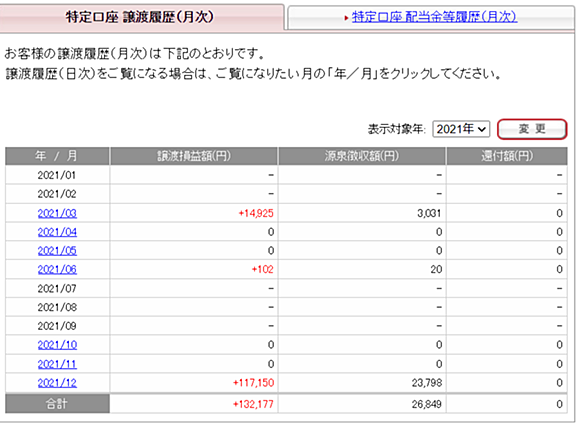The height and width of the screenshot is (426, 586).
Task: Click the 2021/07 row label
Action: click(57, 288)
